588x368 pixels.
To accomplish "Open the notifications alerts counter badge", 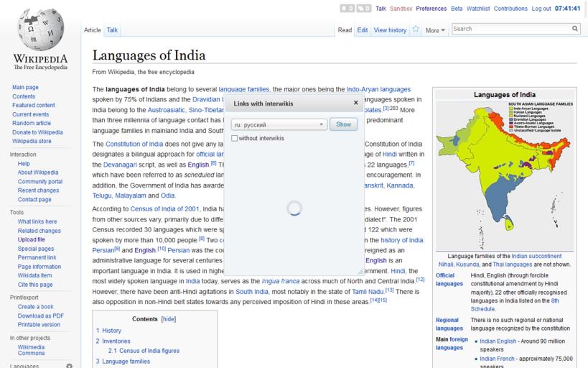I will [347, 9].
